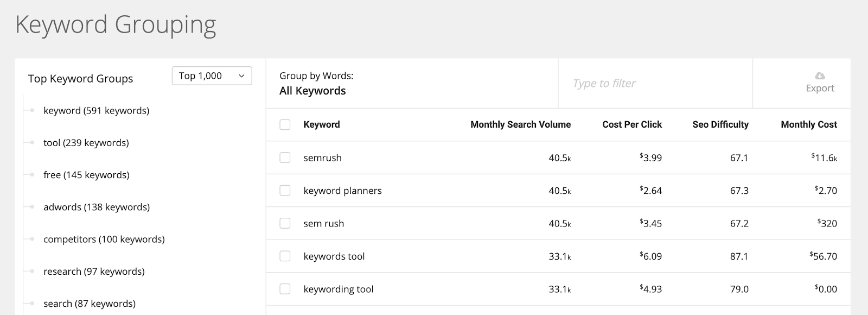Click the Export cloud icon

click(820, 75)
